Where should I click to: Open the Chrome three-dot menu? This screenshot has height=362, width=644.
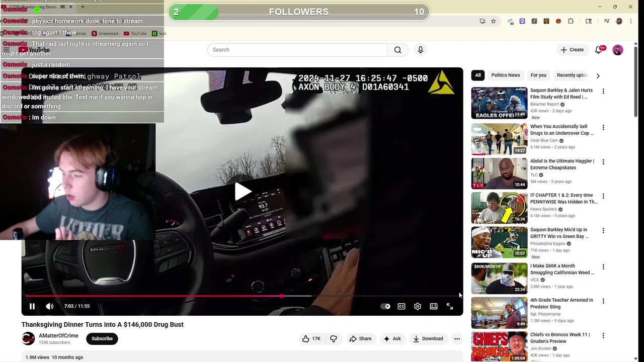pyautogui.click(x=631, y=21)
